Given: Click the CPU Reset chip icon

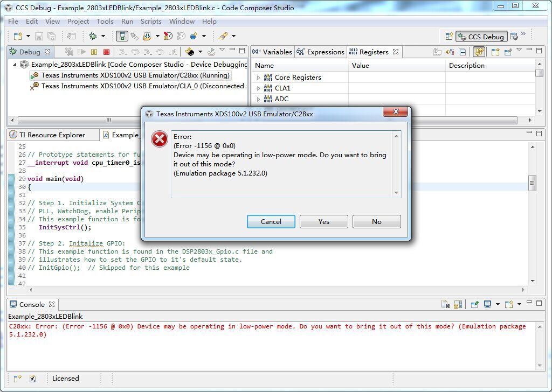Looking at the screenshot, I should (190, 52).
